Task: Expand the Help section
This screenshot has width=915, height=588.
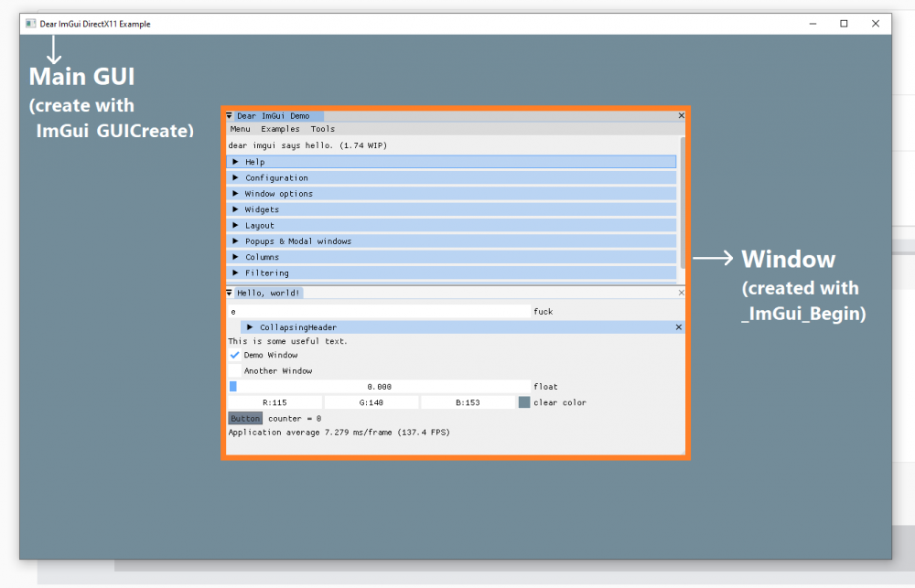Action: click(x=451, y=162)
